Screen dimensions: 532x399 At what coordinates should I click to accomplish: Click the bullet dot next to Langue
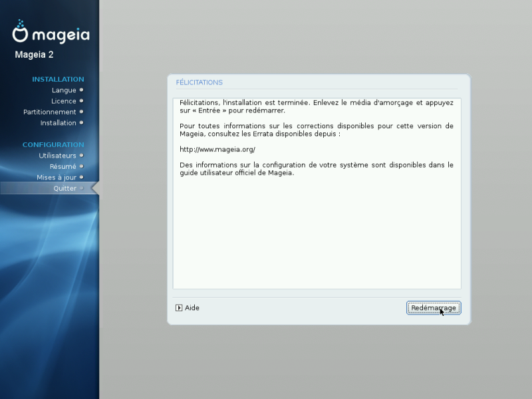click(x=81, y=90)
